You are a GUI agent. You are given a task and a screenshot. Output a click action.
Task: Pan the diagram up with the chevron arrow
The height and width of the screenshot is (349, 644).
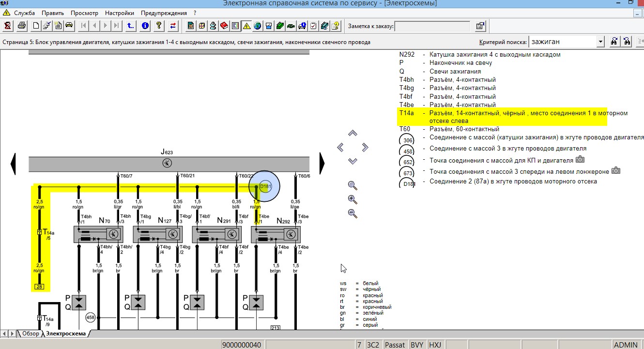[353, 133]
